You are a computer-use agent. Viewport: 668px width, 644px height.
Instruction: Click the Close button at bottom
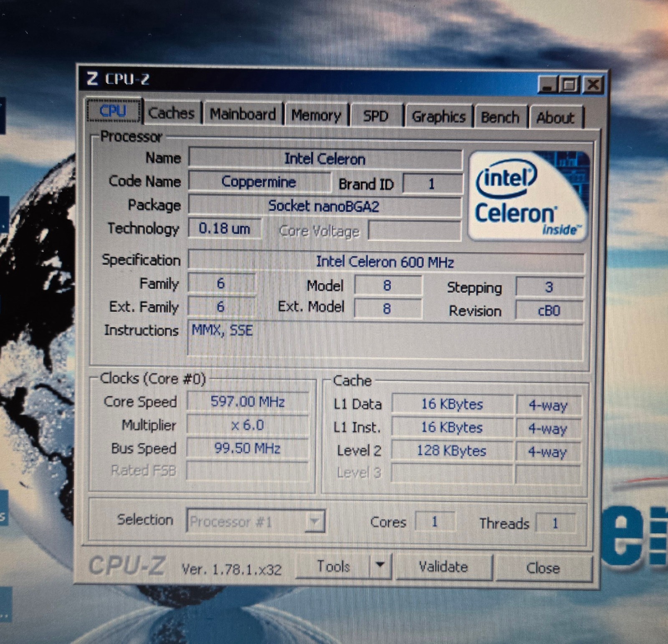pos(543,568)
